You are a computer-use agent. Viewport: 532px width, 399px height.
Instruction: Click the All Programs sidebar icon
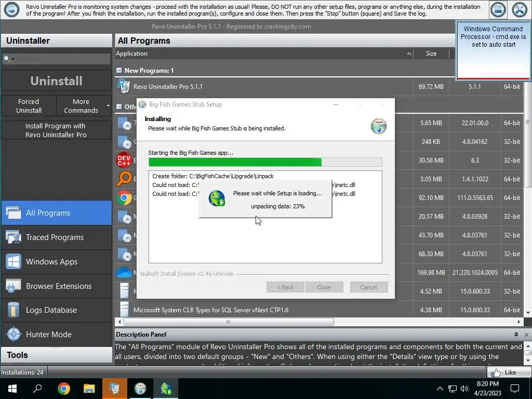coord(13,212)
